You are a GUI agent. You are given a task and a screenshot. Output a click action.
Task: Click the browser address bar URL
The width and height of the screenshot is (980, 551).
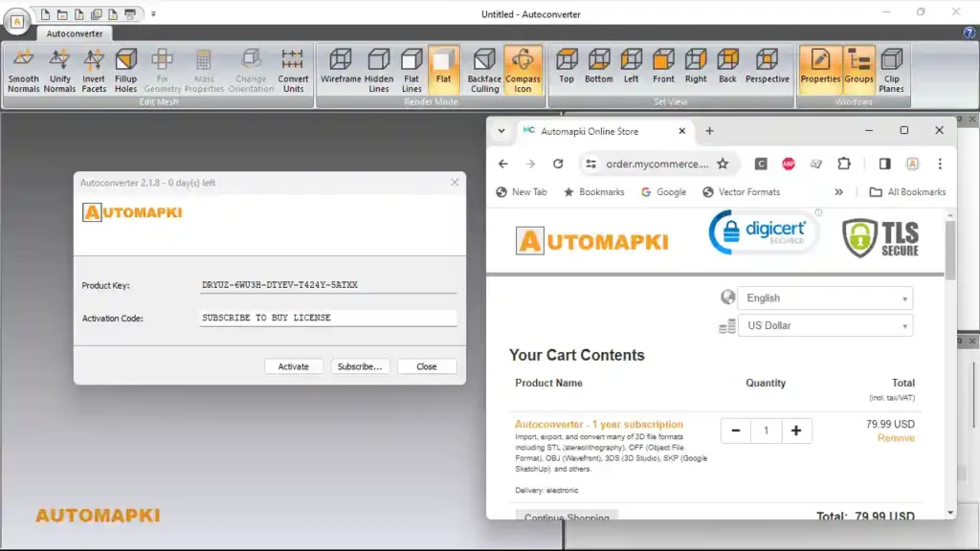pyautogui.click(x=657, y=164)
